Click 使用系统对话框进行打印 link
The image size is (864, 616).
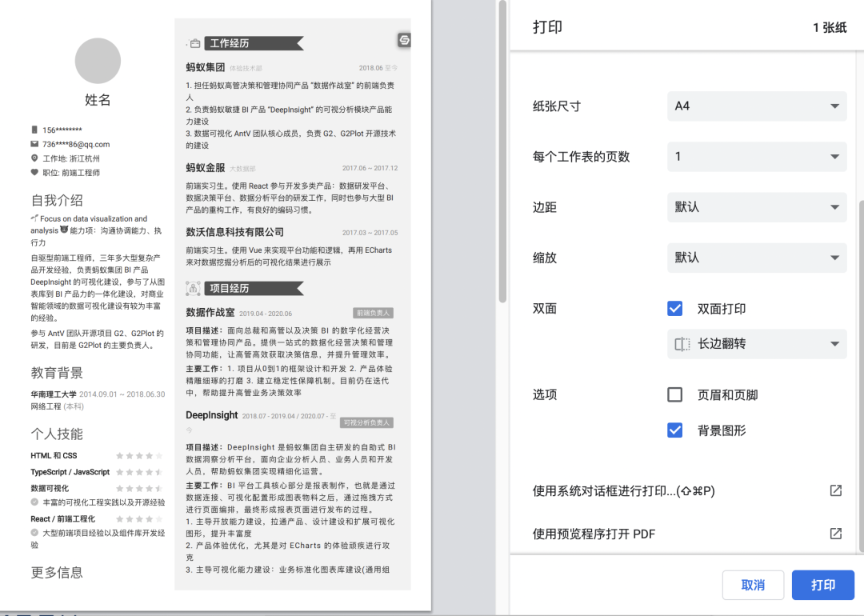pyautogui.click(x=623, y=491)
